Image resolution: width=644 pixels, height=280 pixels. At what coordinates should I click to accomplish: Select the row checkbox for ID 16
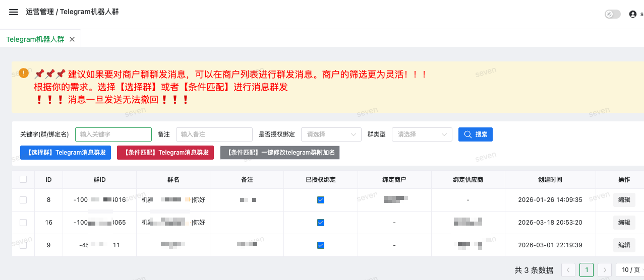(x=23, y=223)
